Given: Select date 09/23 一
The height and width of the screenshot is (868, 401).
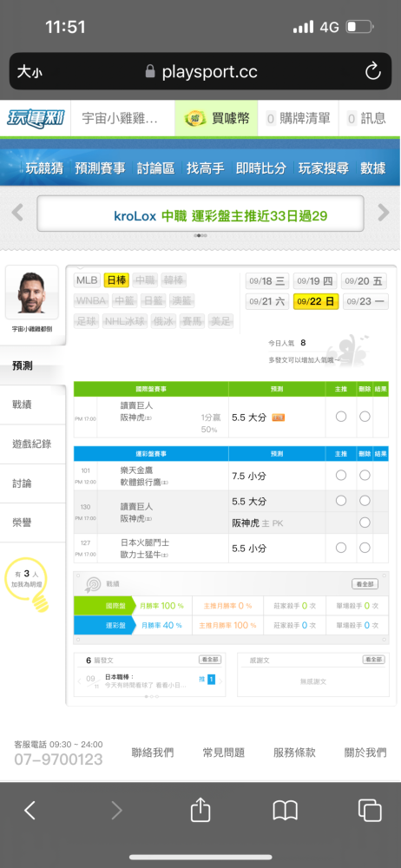Looking at the screenshot, I should (x=365, y=302).
